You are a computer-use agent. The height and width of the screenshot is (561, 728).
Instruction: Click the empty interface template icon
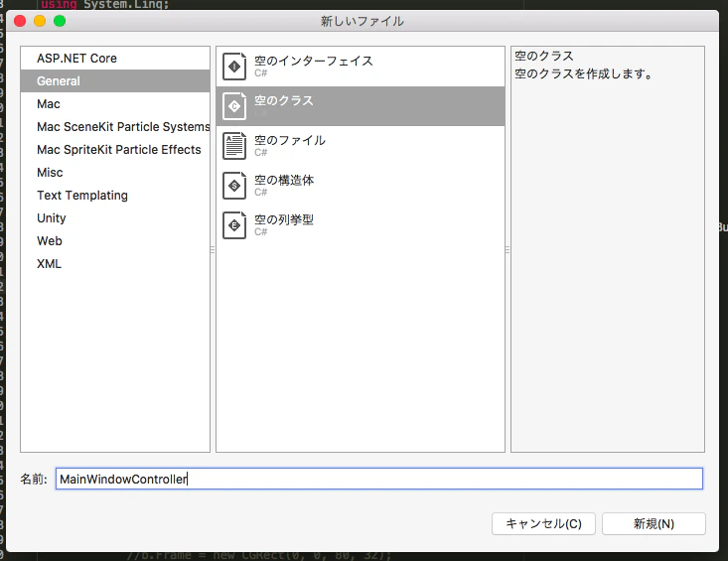[x=234, y=67]
